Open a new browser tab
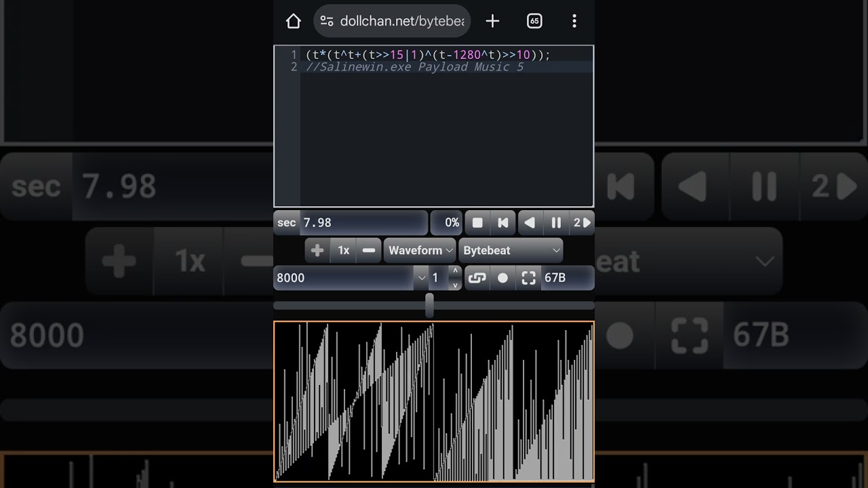This screenshot has height=488, width=868. [492, 21]
